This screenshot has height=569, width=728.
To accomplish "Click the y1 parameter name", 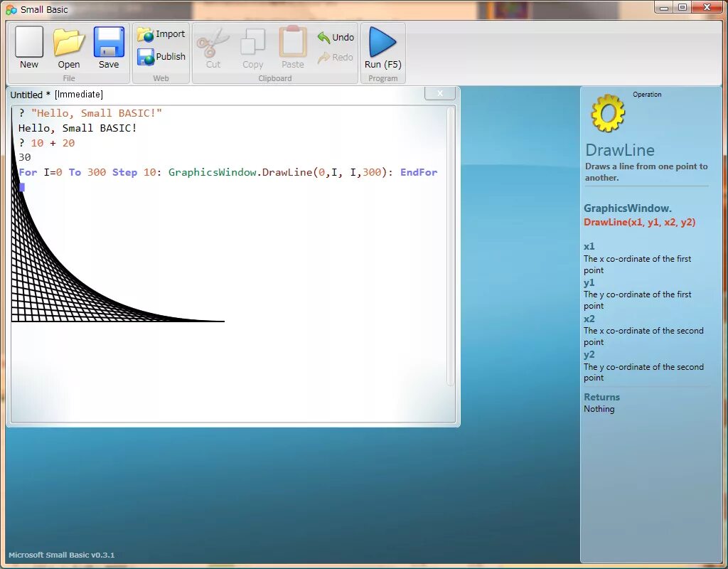I will [x=589, y=282].
